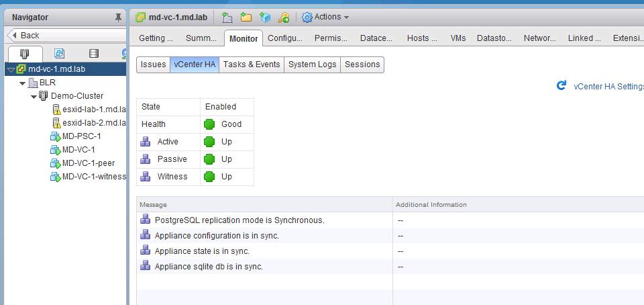The height and width of the screenshot is (305, 644).
Task: Click the Passive node icon
Action: pyautogui.click(x=146, y=159)
